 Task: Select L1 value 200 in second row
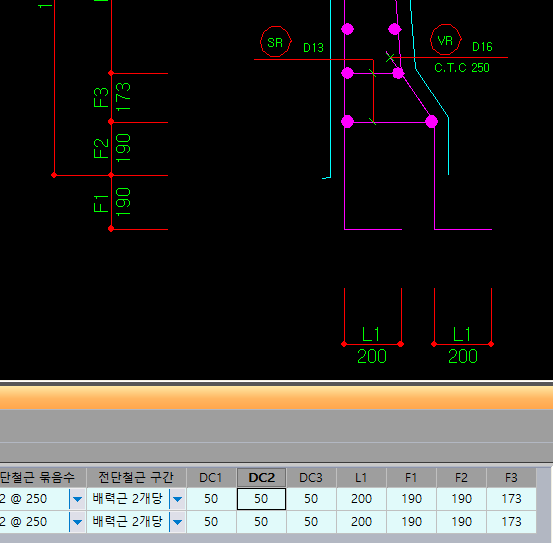click(361, 522)
